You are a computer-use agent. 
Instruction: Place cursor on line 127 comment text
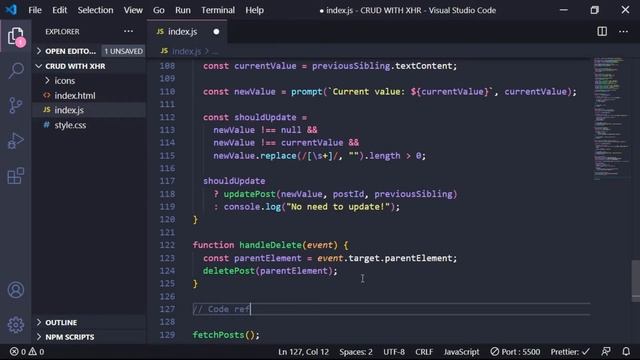[222, 309]
